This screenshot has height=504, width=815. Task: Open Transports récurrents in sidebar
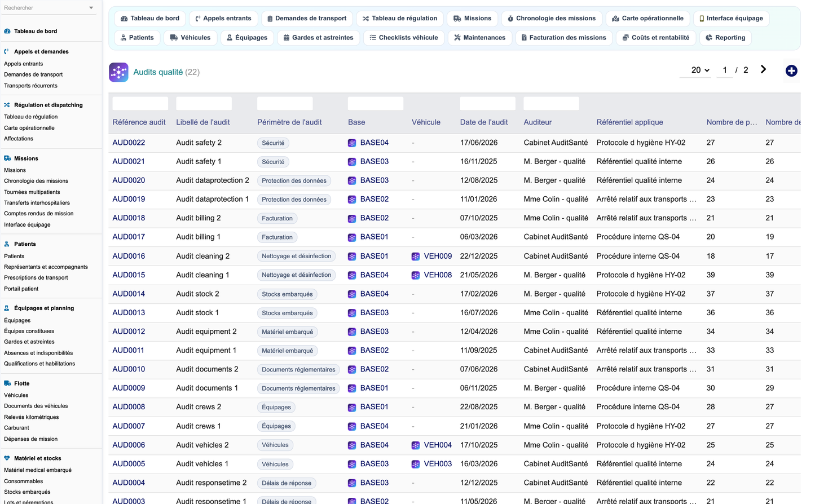point(30,86)
